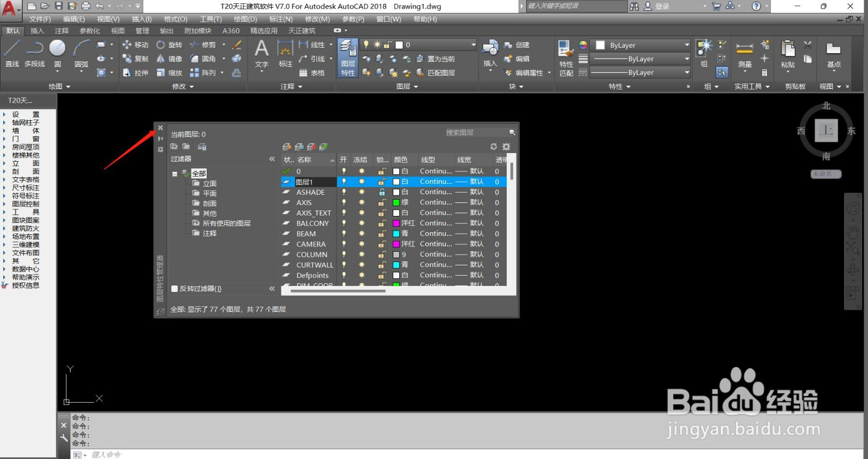Activate the Scale (缩放) tool
868x459 pixels.
click(x=169, y=73)
